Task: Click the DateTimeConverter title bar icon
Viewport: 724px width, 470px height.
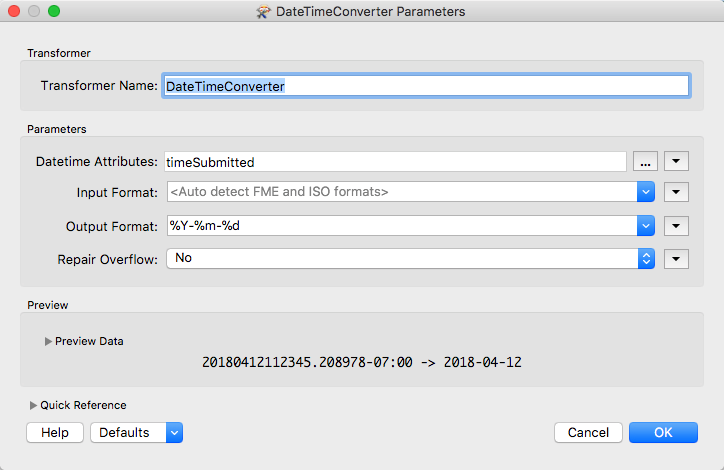Action: (264, 12)
